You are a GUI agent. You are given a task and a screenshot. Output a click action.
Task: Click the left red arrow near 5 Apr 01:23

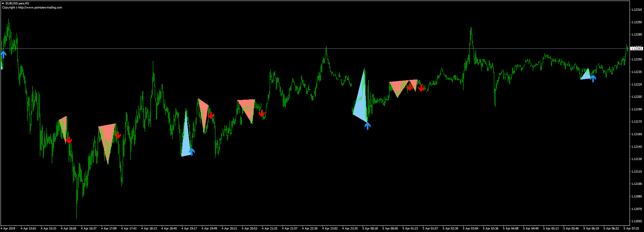410,87
